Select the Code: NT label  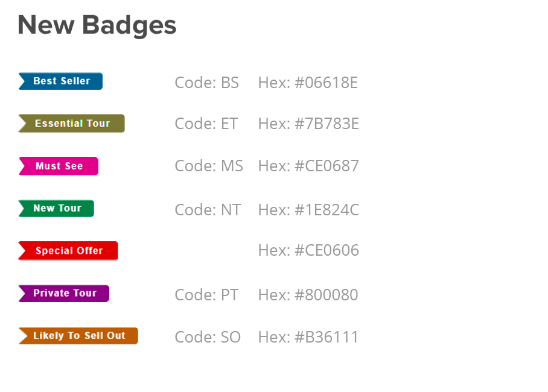pyautogui.click(x=208, y=210)
